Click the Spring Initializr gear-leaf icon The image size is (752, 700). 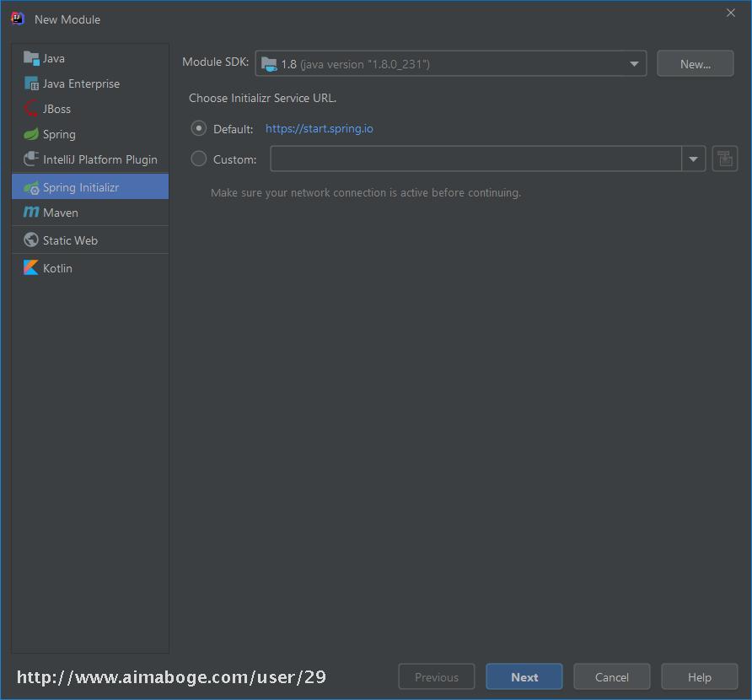click(x=31, y=187)
